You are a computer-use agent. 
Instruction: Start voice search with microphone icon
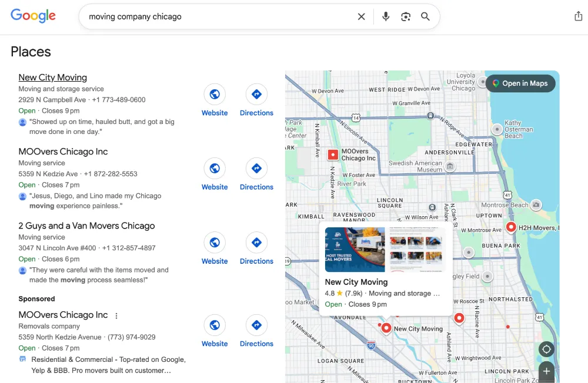(x=386, y=16)
